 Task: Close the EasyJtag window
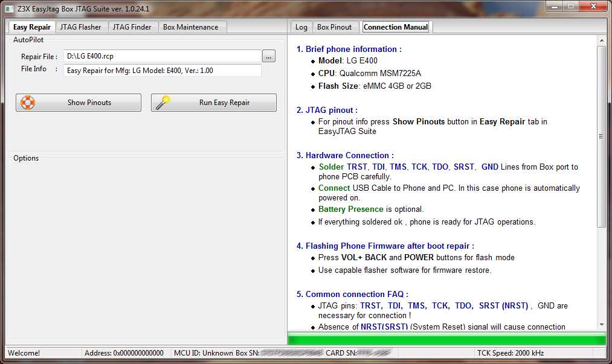(593, 7)
